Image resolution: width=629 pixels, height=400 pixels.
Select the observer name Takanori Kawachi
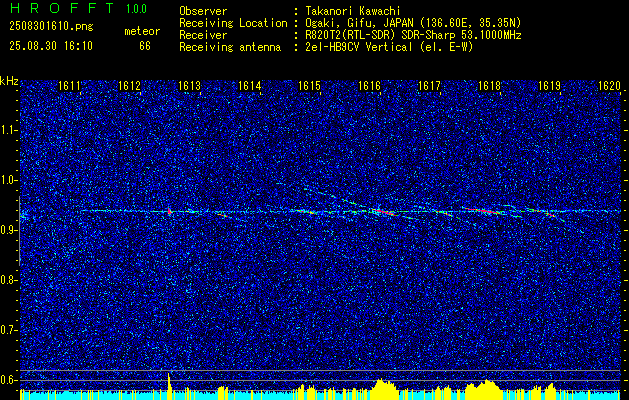353,11
